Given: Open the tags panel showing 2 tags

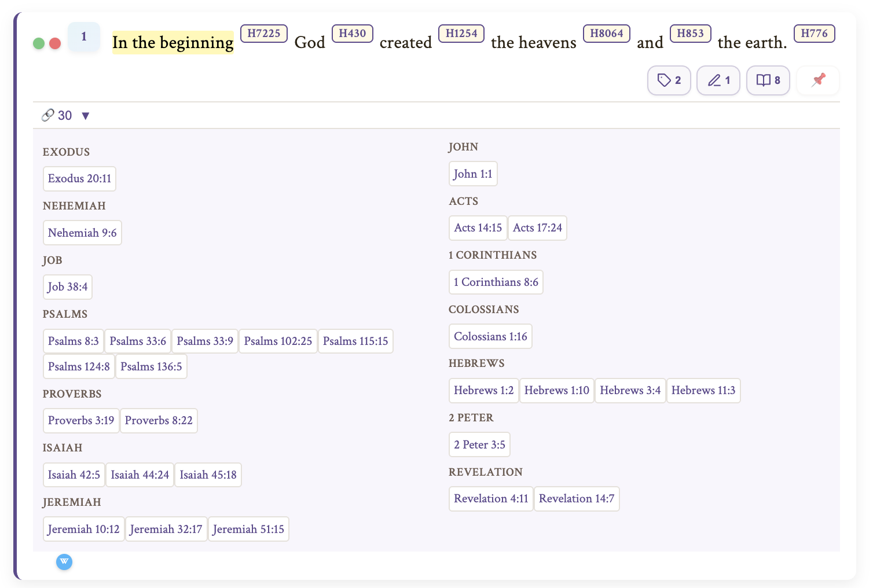Looking at the screenshot, I should [669, 80].
